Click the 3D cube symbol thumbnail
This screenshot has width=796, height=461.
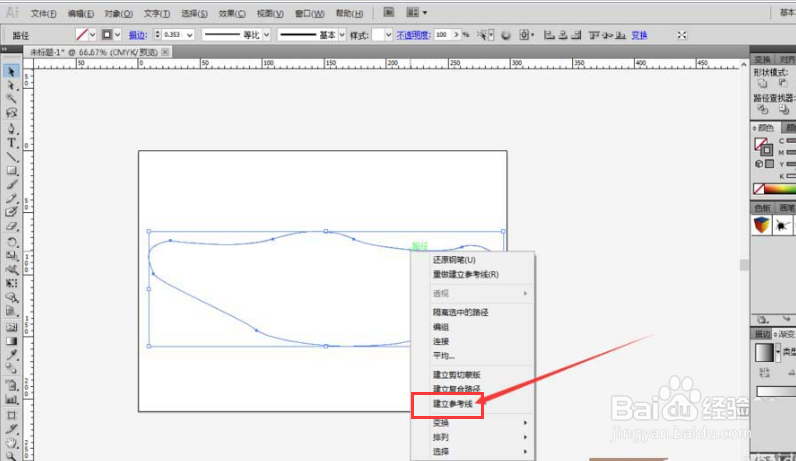[x=761, y=224]
